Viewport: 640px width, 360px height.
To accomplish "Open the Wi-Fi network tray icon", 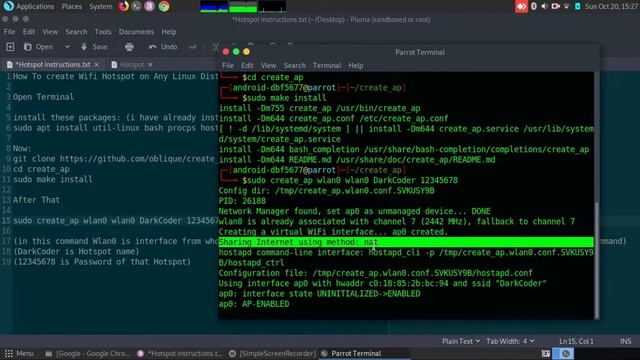I will [567, 7].
